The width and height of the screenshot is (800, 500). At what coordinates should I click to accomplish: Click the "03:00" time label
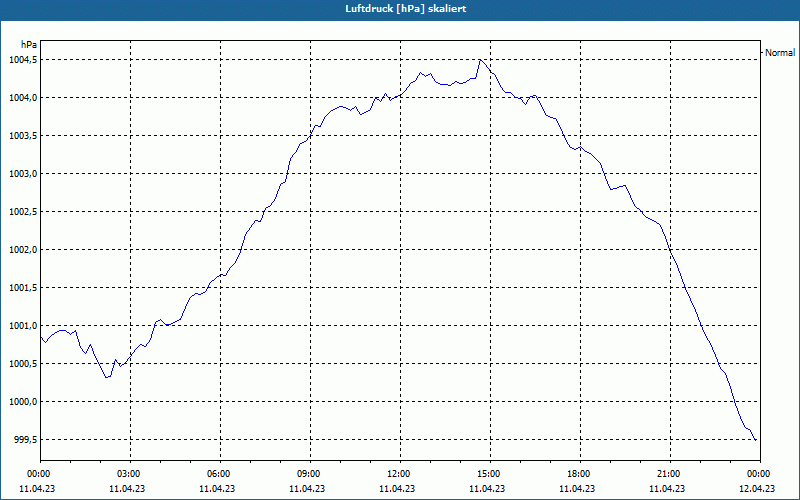click(x=131, y=474)
